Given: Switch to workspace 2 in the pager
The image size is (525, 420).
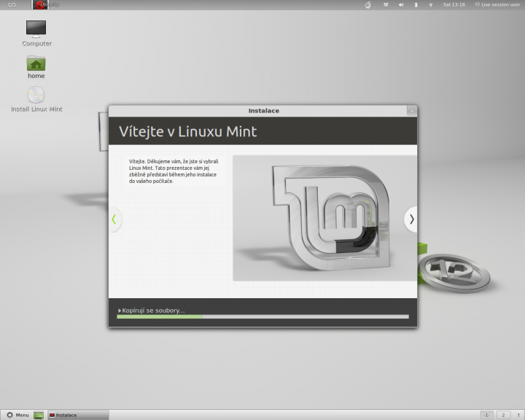Looking at the screenshot, I should pyautogui.click(x=503, y=415).
